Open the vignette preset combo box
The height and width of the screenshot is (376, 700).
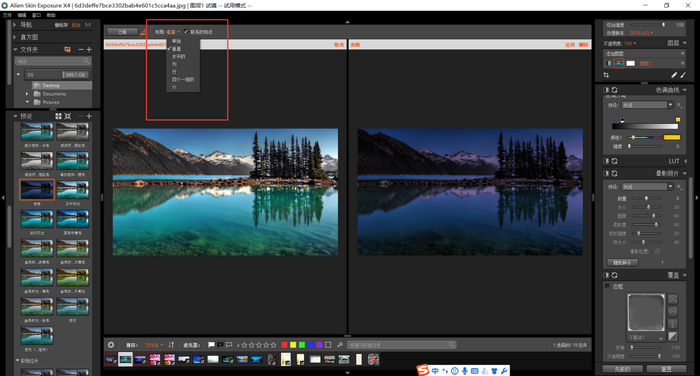[647, 187]
